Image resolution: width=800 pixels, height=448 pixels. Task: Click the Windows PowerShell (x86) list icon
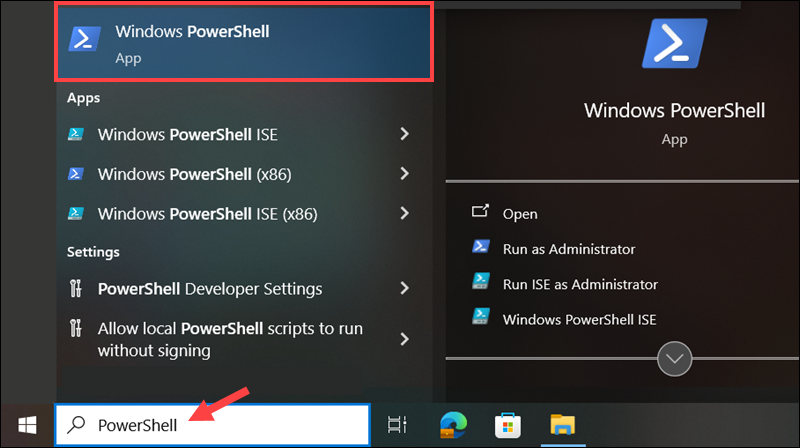(x=76, y=174)
